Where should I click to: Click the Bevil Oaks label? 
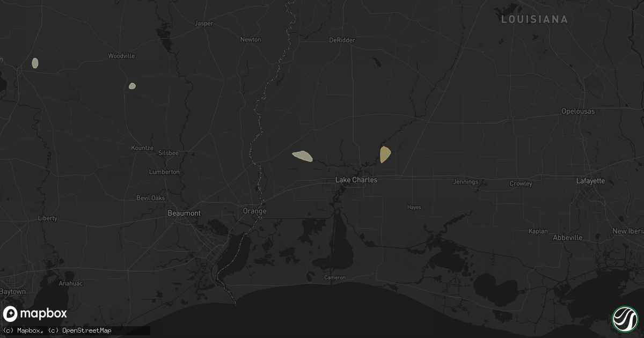(x=151, y=198)
